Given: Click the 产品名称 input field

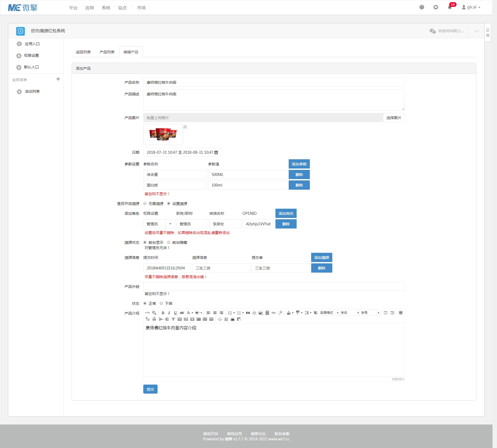Looking at the screenshot, I should click(274, 82).
